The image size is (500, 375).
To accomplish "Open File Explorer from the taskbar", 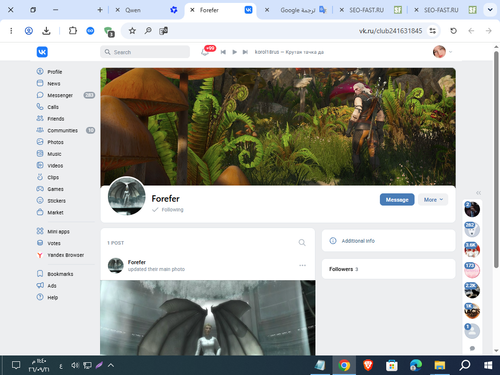I will [440, 365].
